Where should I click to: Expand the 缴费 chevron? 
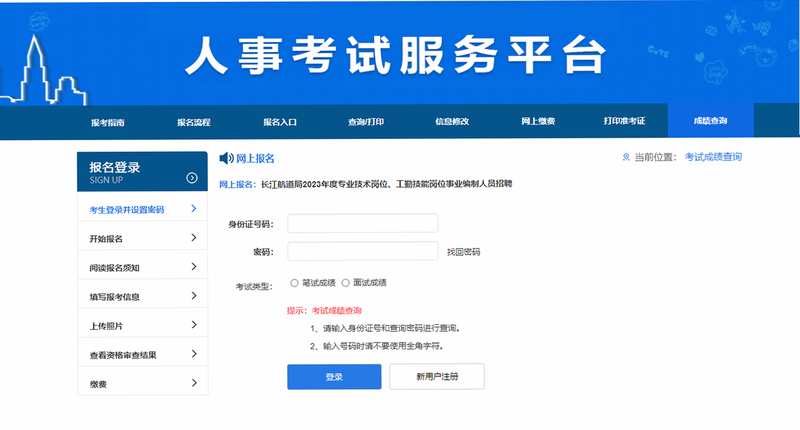pos(194,383)
